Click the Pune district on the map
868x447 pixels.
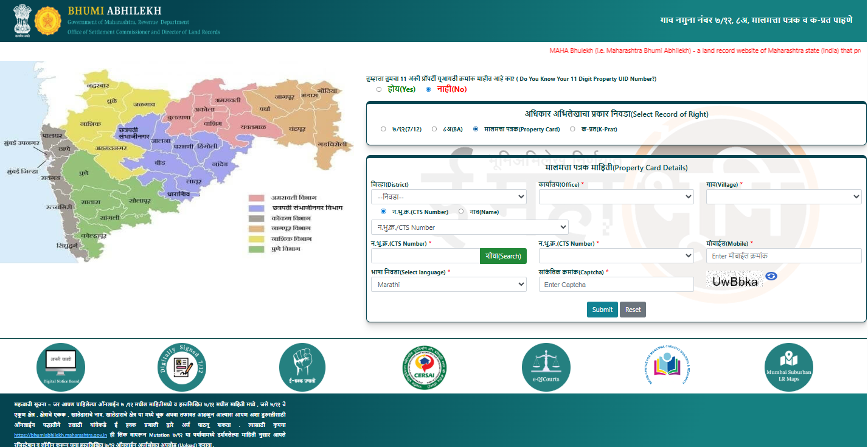pos(84,174)
